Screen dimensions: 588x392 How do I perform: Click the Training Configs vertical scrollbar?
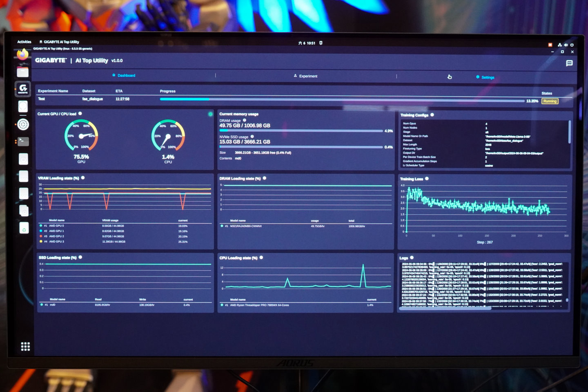[x=569, y=132]
